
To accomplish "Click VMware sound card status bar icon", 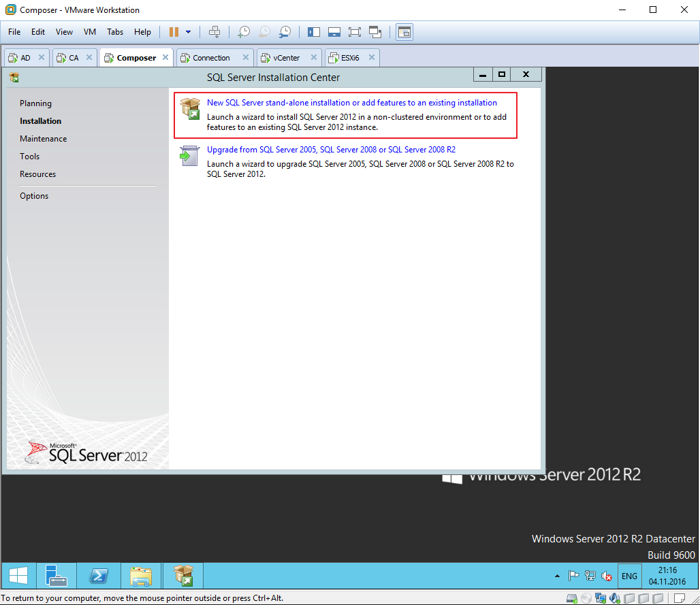I will click(x=615, y=598).
